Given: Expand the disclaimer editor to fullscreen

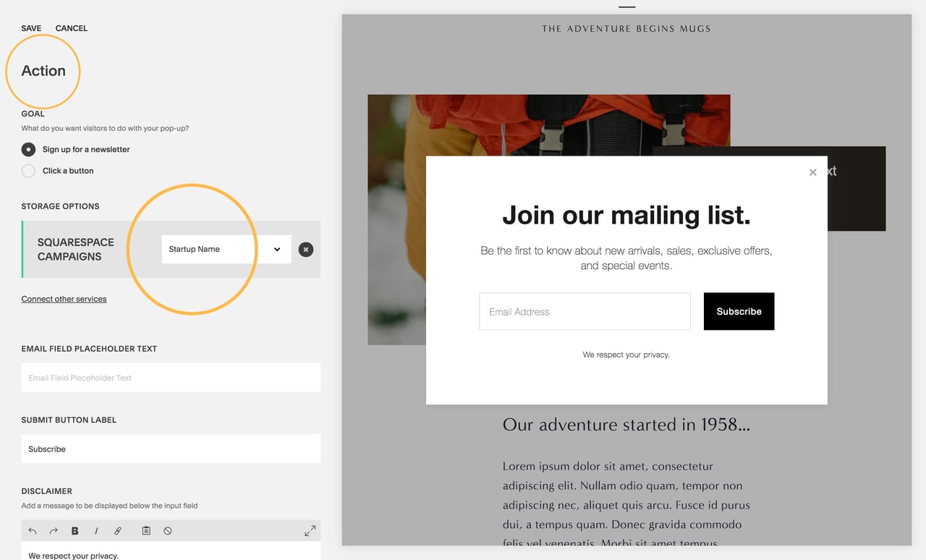Looking at the screenshot, I should (x=310, y=530).
